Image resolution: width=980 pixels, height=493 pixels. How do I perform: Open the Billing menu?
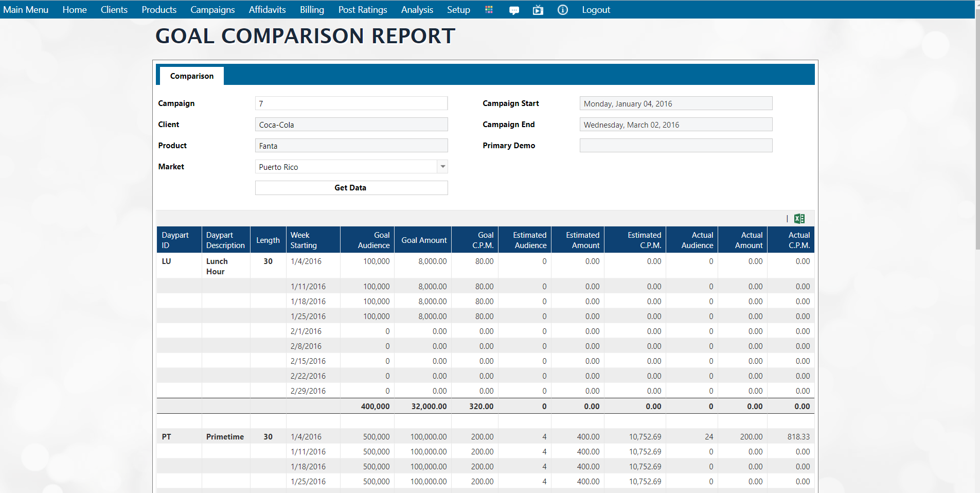pyautogui.click(x=312, y=10)
